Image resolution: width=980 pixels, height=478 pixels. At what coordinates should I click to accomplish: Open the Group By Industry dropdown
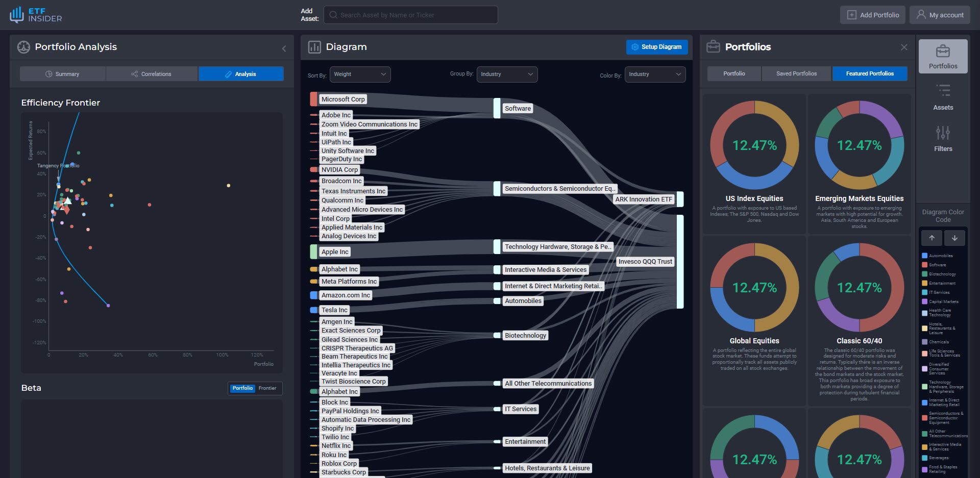[507, 74]
